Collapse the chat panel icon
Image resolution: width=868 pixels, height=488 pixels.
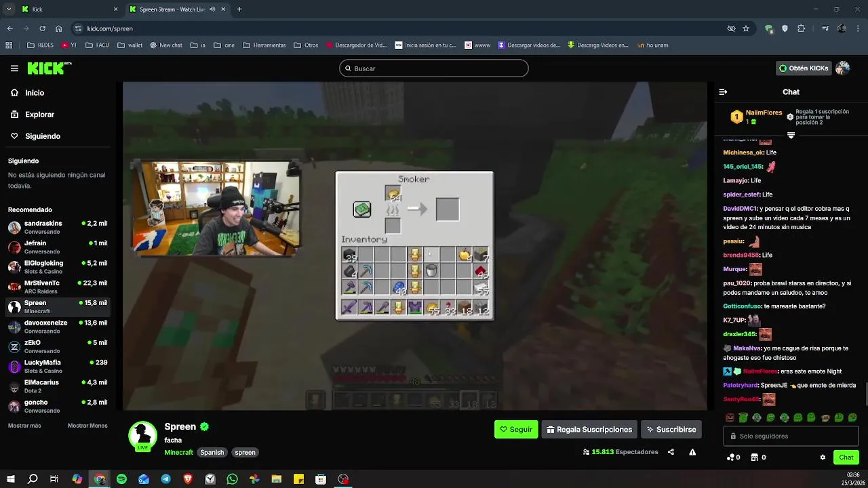(723, 91)
